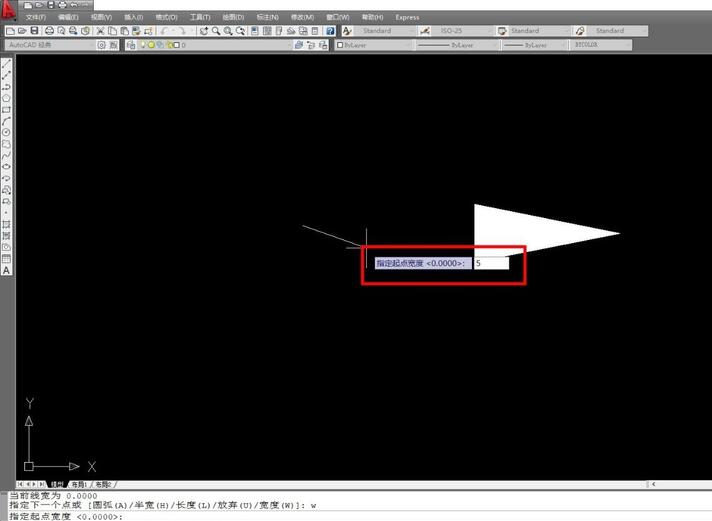Click the start width input field
The height and width of the screenshot is (521, 712).
(490, 263)
